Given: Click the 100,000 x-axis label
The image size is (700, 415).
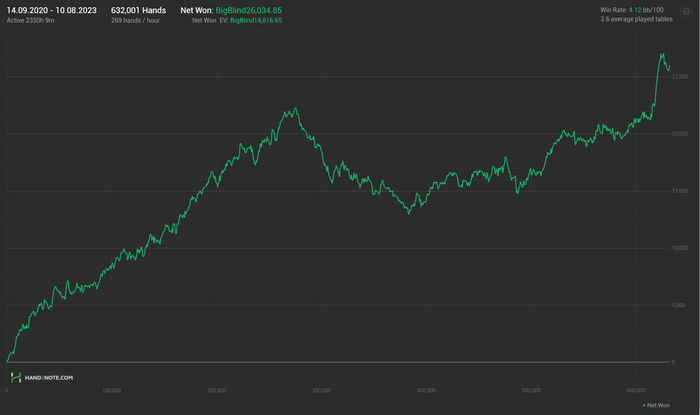Looking at the screenshot, I should [x=112, y=390].
